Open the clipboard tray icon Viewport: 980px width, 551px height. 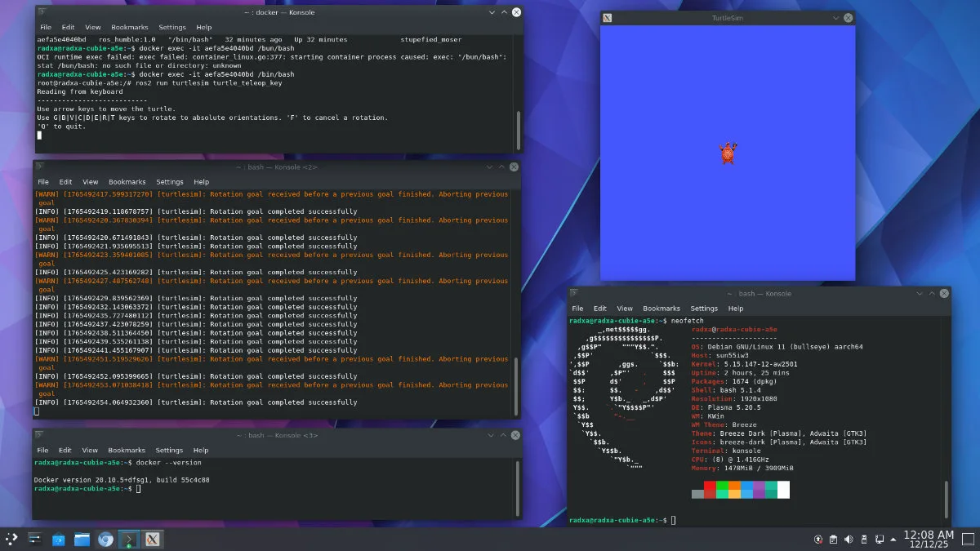(833, 539)
